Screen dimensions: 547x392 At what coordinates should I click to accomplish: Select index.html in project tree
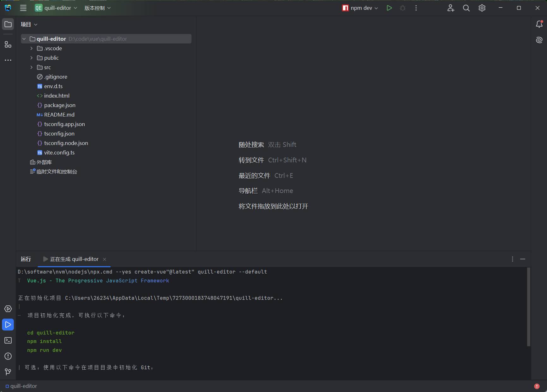point(53,96)
